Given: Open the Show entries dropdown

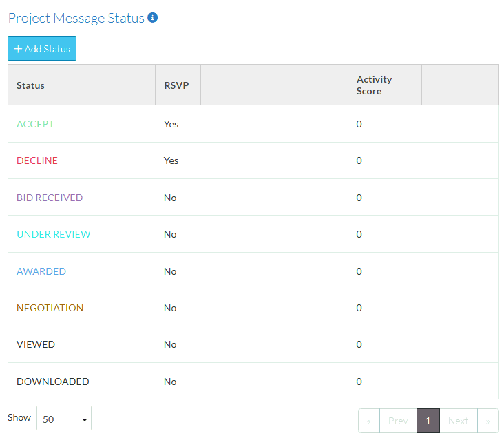Looking at the screenshot, I should point(64,418).
